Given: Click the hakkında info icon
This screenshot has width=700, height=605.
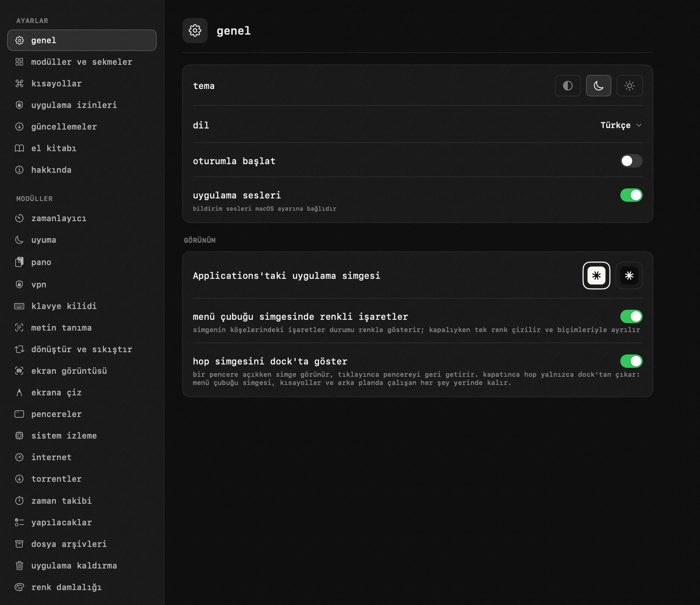Looking at the screenshot, I should point(19,170).
